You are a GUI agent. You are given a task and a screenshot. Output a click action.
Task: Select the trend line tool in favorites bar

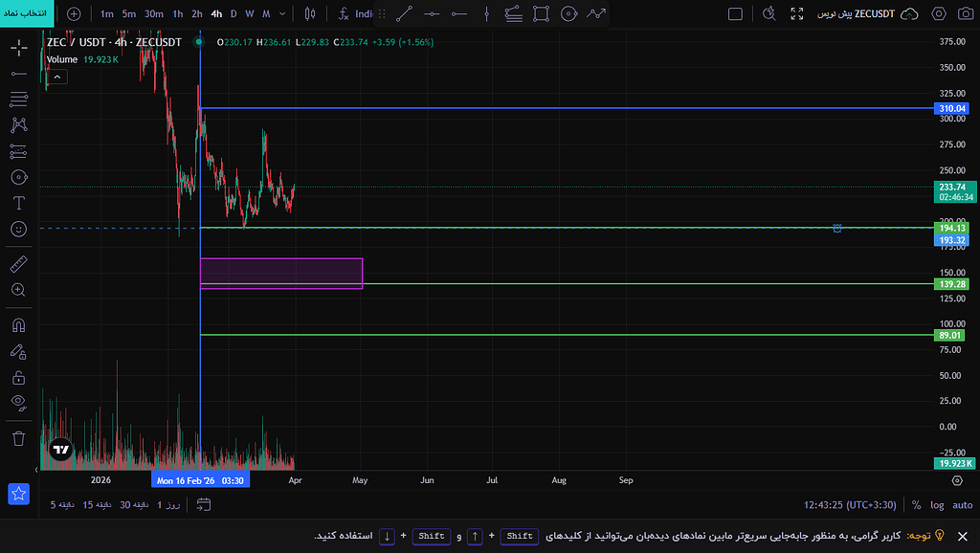click(405, 13)
